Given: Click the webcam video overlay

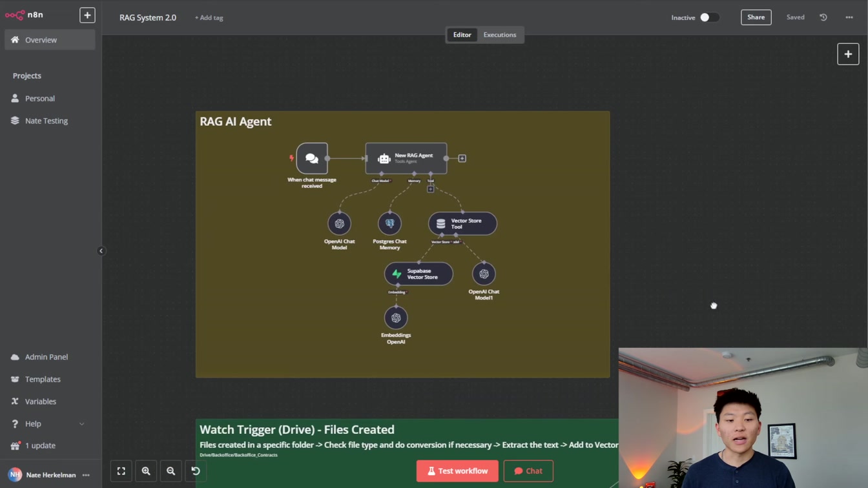Looking at the screenshot, I should pyautogui.click(x=743, y=418).
